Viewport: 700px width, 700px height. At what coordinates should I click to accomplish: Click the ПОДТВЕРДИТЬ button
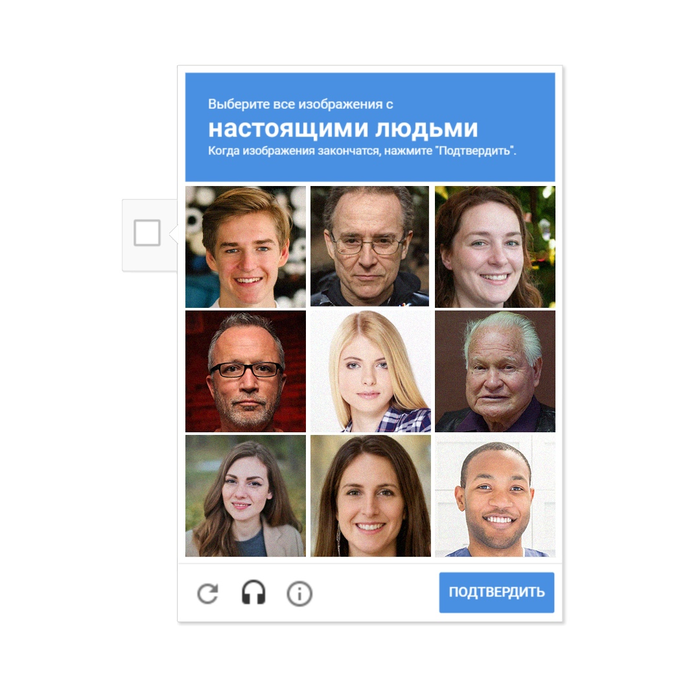point(496,592)
